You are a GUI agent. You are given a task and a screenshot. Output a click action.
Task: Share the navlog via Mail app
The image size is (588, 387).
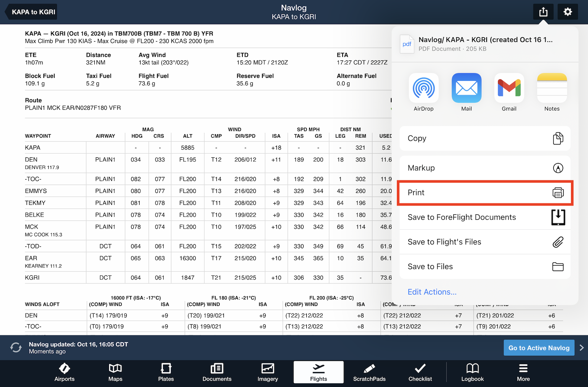pos(466,88)
